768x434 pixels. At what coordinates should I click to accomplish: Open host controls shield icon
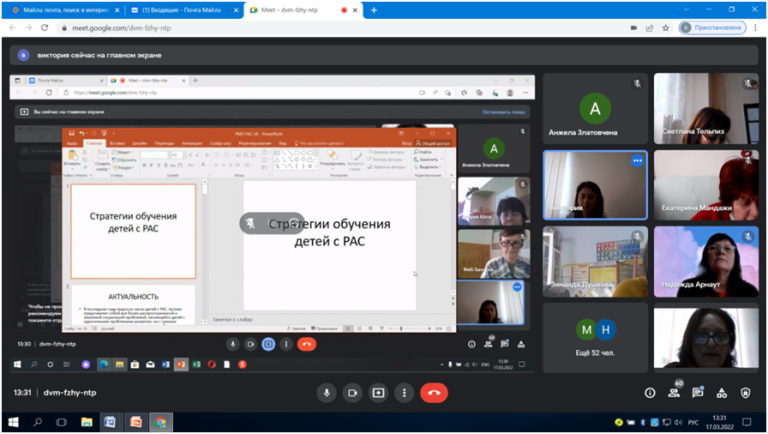[745, 393]
